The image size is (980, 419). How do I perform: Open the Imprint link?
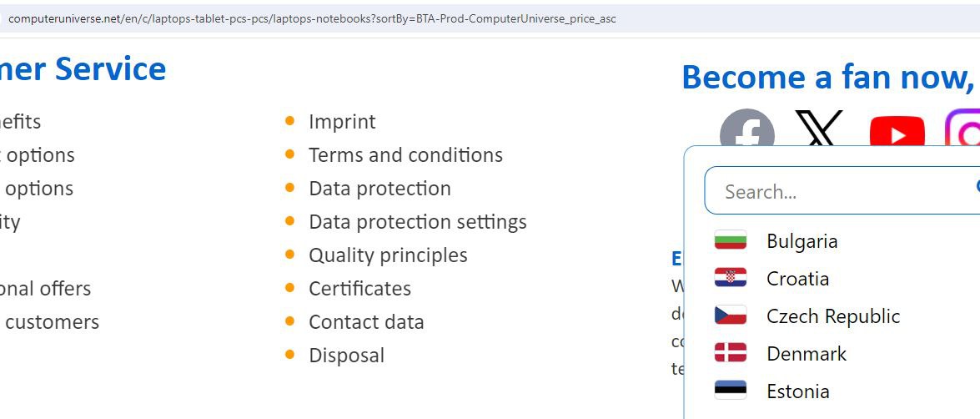[342, 122]
